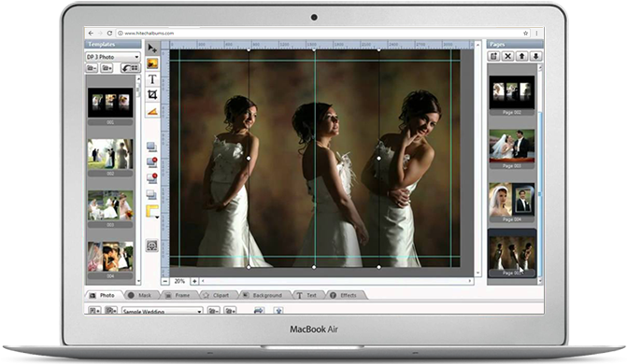
Task: Click the upper layer icon with red badge
Action: [151, 162]
